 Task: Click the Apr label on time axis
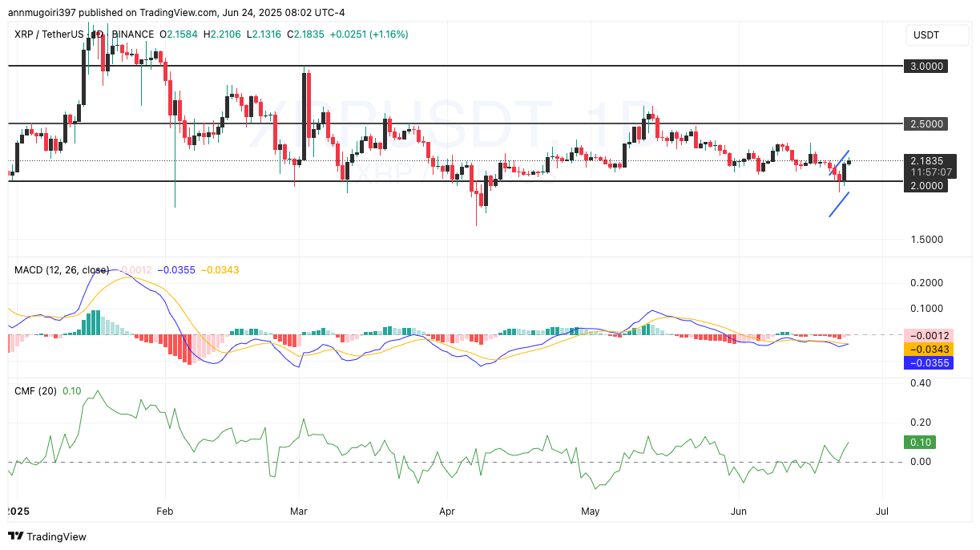(446, 510)
